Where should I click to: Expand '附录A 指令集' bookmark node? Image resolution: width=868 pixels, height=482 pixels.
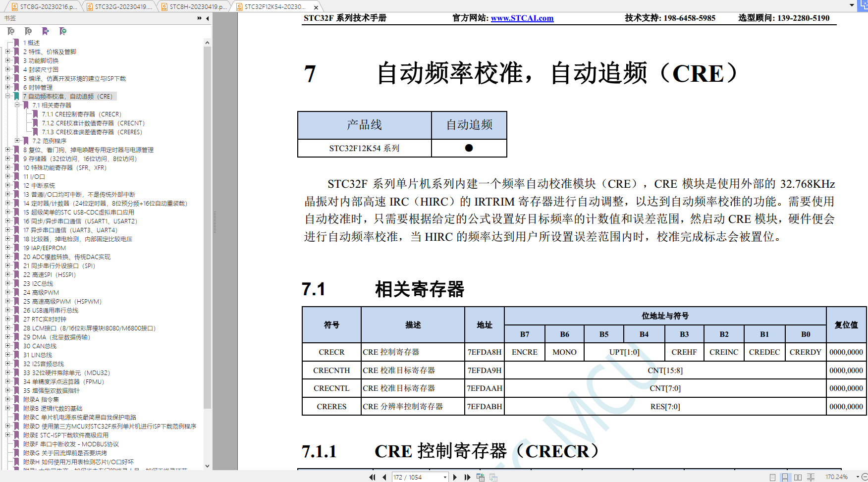pos(7,399)
